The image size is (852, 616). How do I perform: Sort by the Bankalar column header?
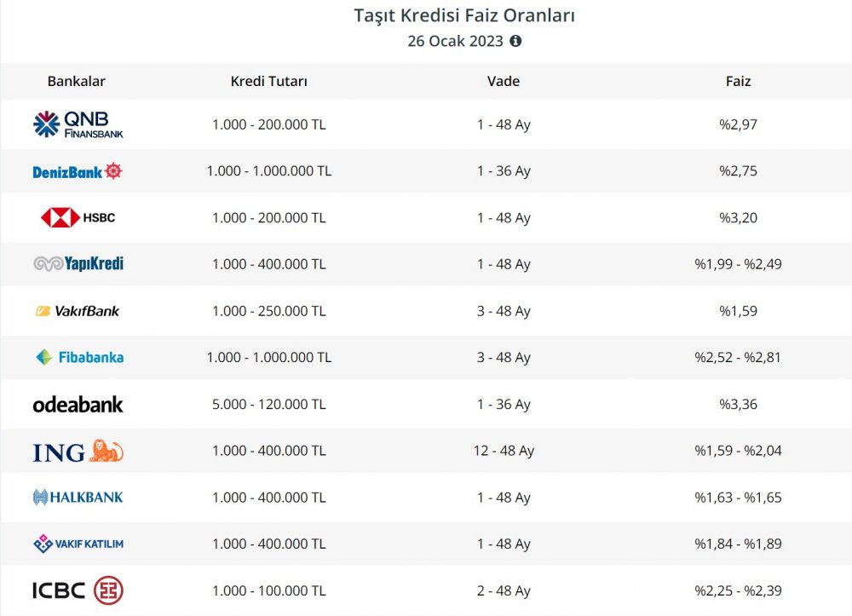(x=77, y=82)
